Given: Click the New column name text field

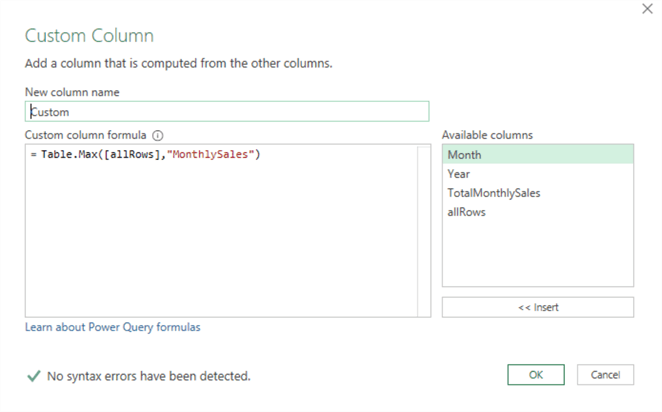Looking at the screenshot, I should (x=228, y=112).
